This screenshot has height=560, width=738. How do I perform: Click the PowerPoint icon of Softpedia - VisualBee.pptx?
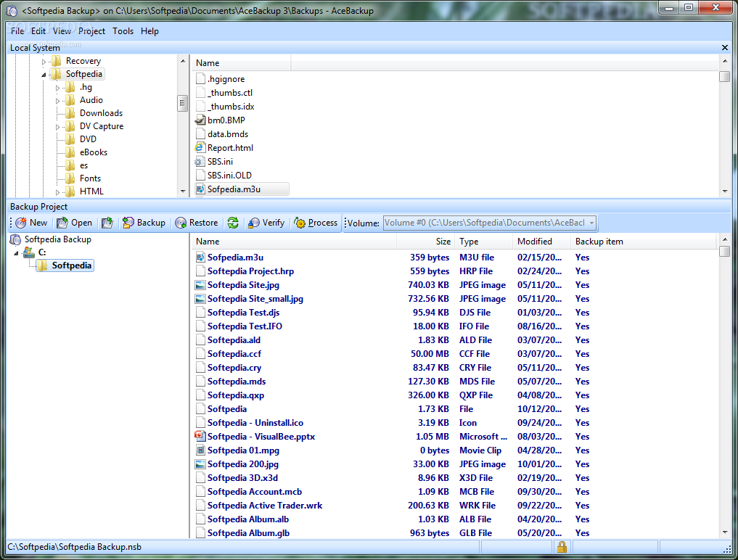point(200,436)
